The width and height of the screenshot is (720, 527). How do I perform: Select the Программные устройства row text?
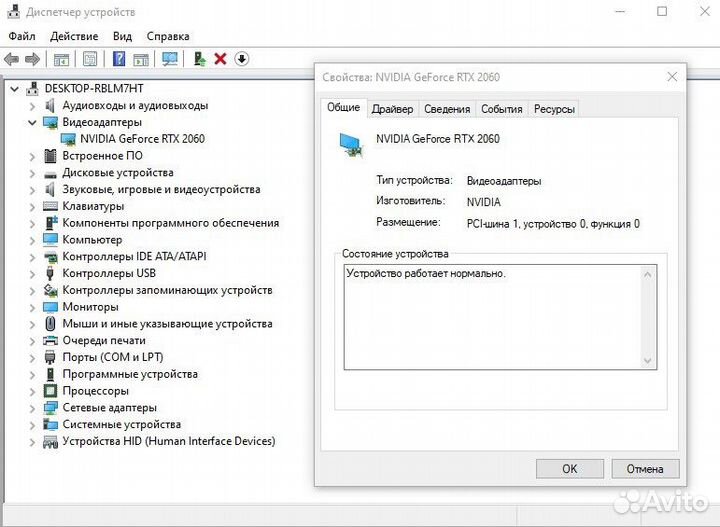(x=130, y=374)
